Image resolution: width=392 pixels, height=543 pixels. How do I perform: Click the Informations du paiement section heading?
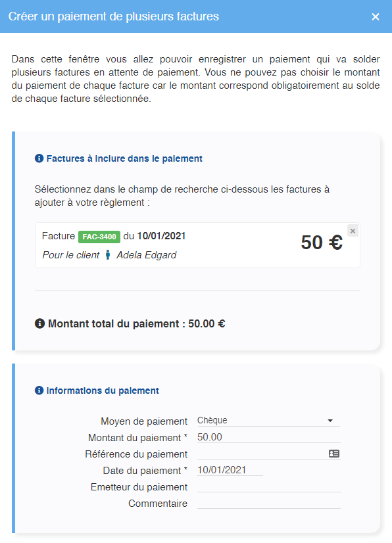(103, 390)
